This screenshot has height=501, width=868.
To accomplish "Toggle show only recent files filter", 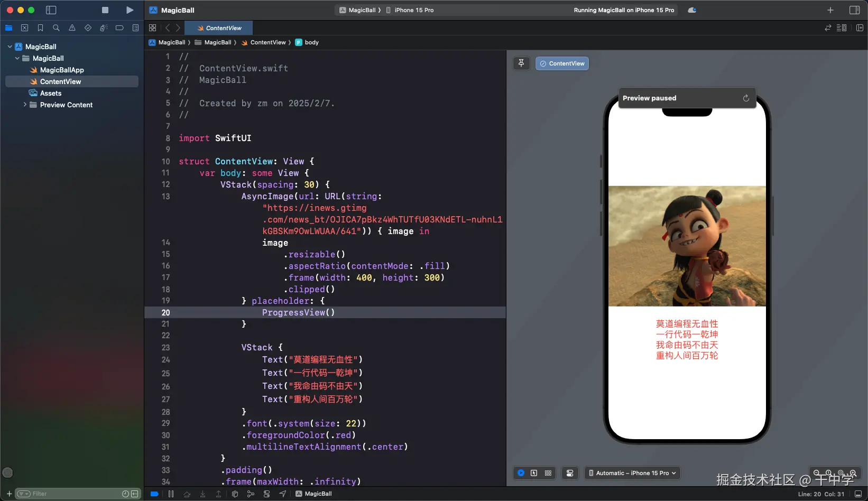I will coord(125,494).
